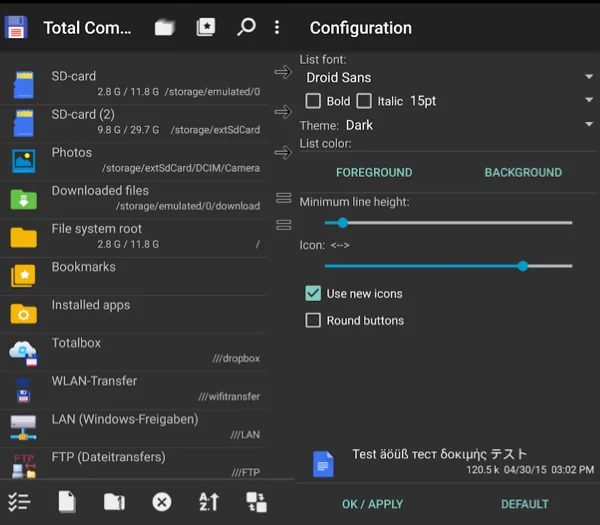Viewport: 600px width, 525px height.
Task: Open WLAN-Transfer entry
Action: [134, 390]
